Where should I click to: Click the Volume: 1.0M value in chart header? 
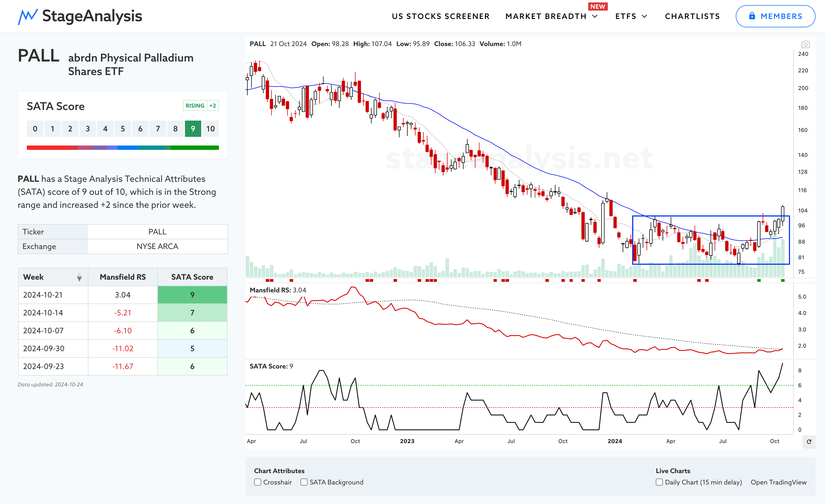[500, 44]
